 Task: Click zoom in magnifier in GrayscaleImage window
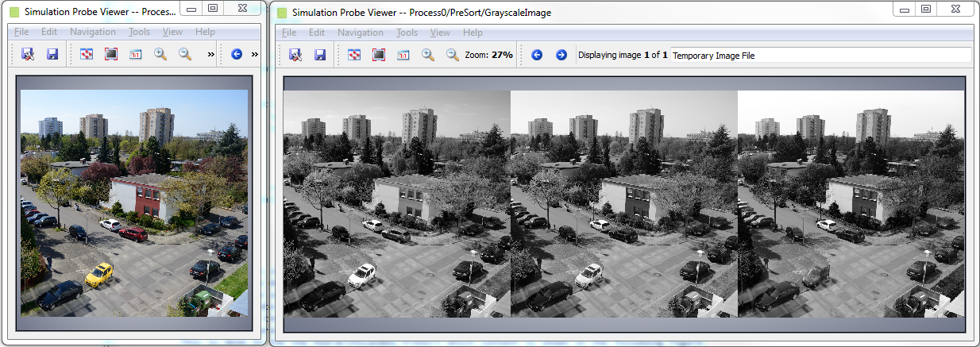tap(427, 55)
